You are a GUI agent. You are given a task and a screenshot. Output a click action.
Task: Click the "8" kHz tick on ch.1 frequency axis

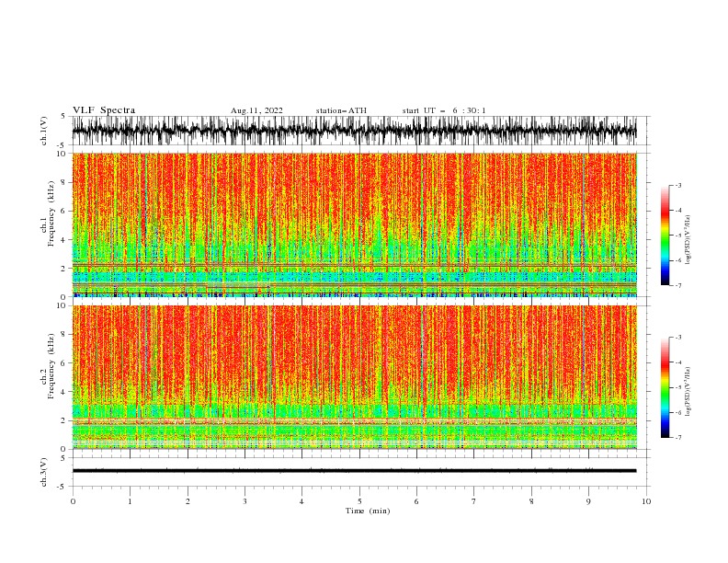point(64,182)
